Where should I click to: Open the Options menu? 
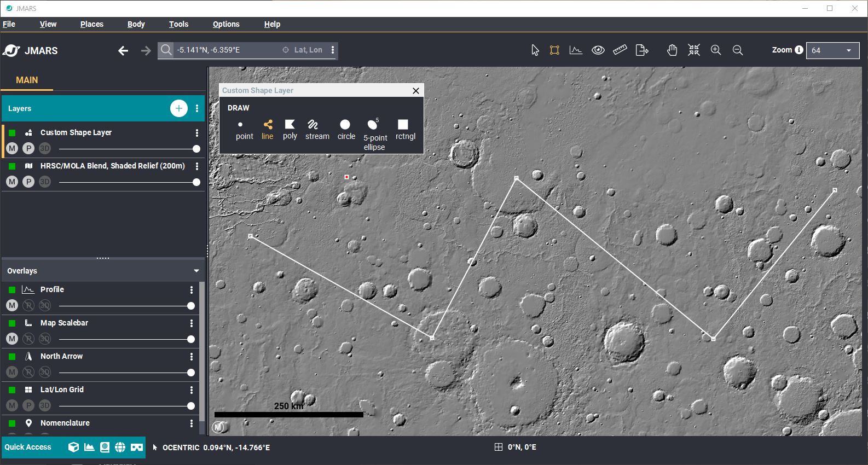[226, 24]
